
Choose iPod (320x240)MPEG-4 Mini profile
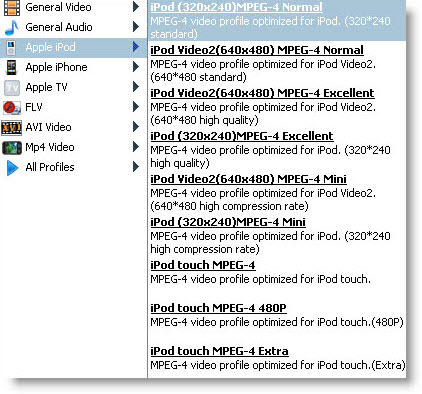coord(228,222)
